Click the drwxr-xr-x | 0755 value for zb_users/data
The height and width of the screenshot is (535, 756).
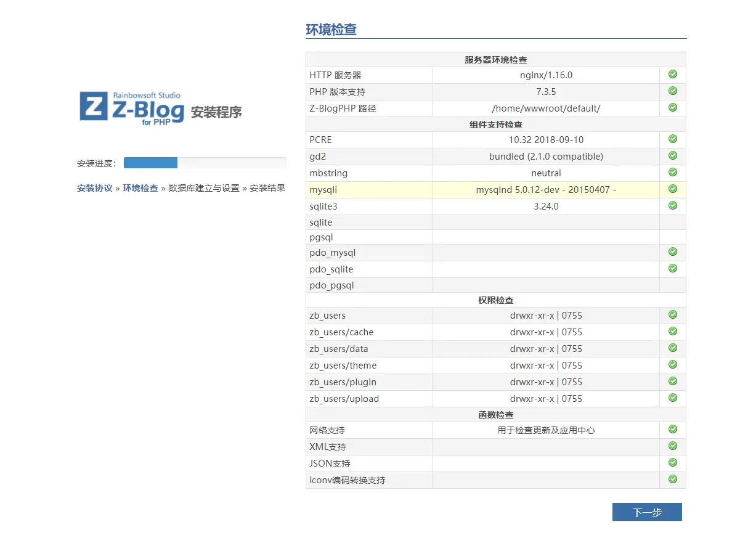[x=546, y=349]
